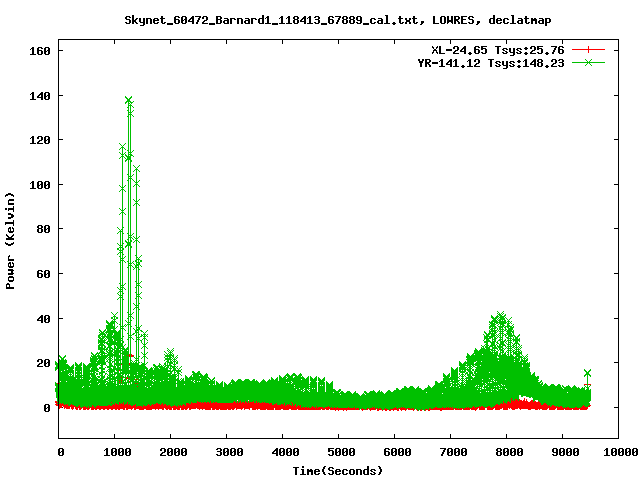Click the 60 y-axis tick label
Screen dimensions: 640x480
click(44, 274)
